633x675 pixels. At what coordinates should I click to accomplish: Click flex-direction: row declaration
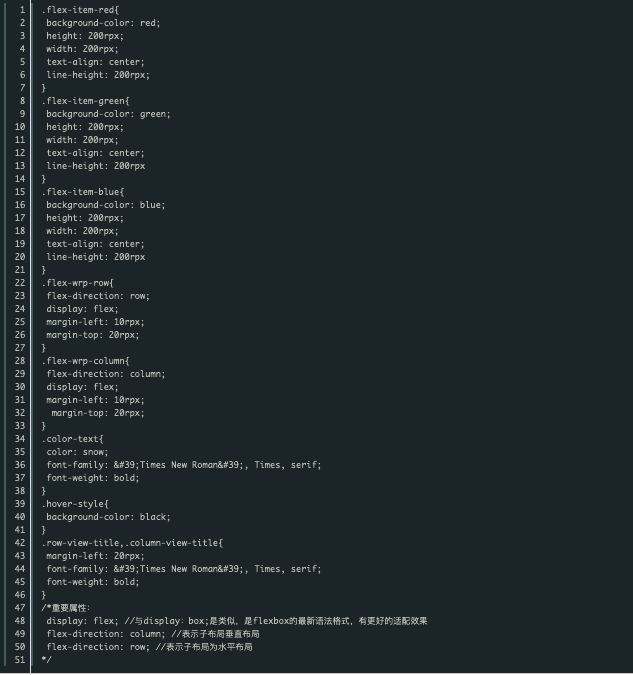98,296
